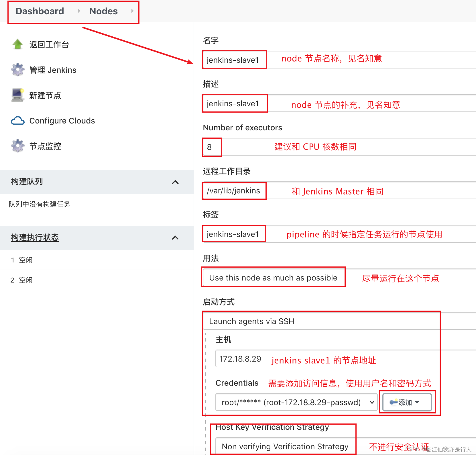Open the Nodes breadcrumb link
This screenshot has height=455, width=476.
(103, 11)
